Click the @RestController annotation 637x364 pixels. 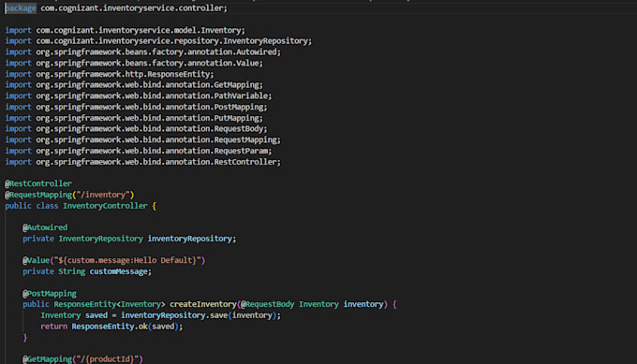coord(38,183)
